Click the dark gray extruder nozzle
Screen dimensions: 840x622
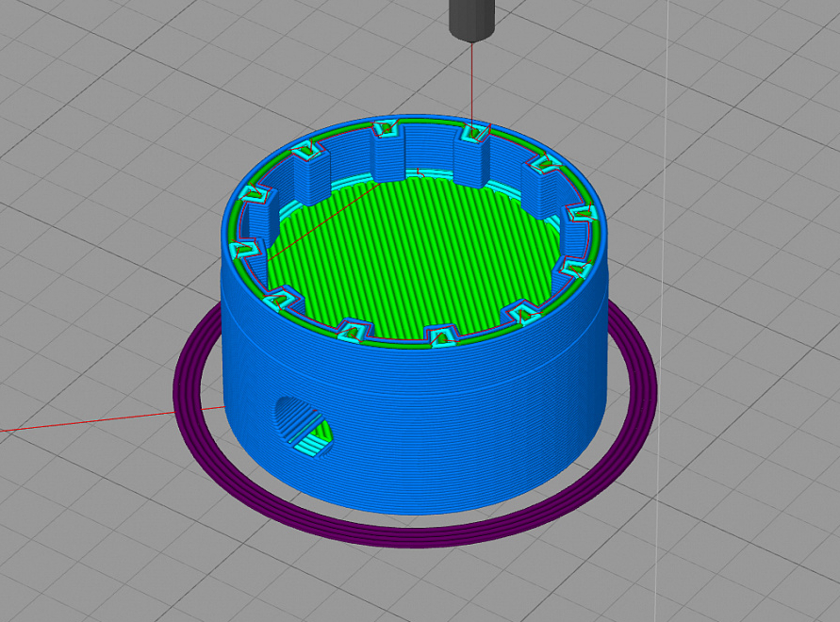[471, 20]
